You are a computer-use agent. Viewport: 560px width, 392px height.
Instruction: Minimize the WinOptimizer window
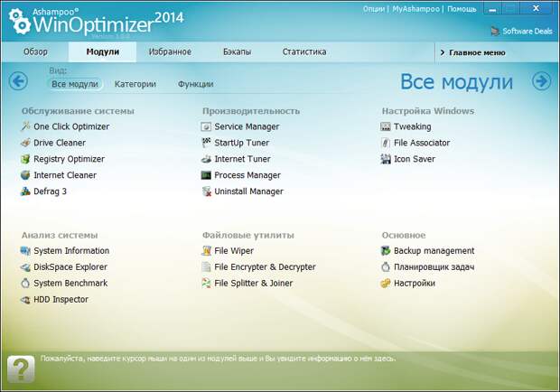click(x=492, y=10)
